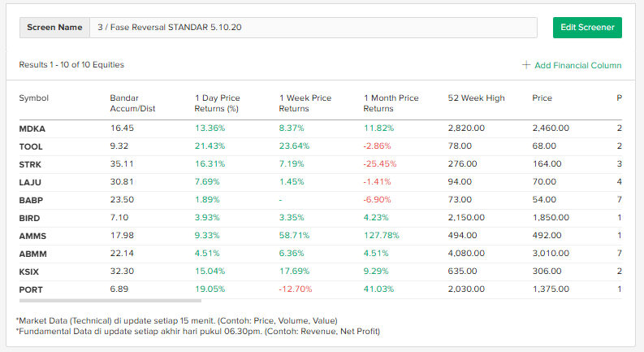
Task: Sort by the Price column header
Action: tap(542, 98)
